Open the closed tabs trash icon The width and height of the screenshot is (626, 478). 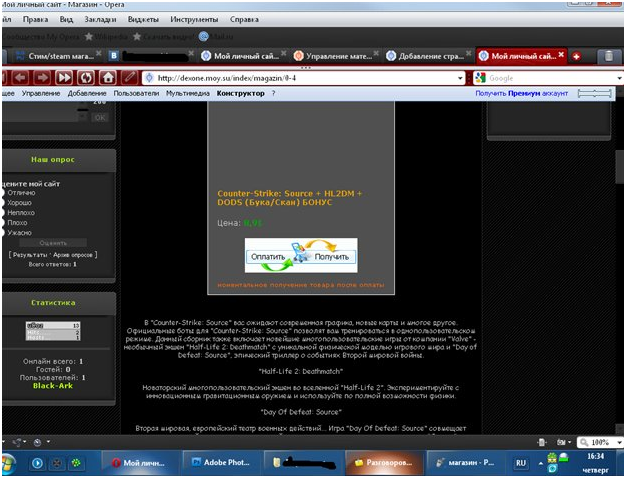click(608, 56)
